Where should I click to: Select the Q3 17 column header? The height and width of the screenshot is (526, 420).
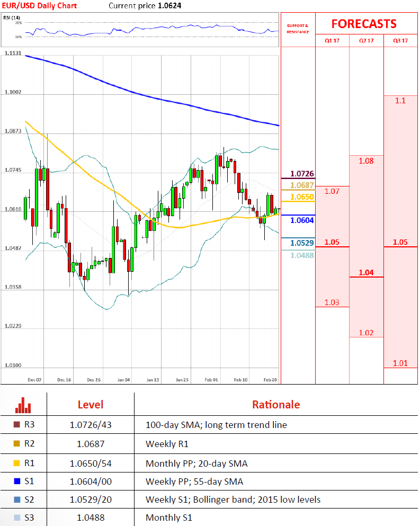400,41
